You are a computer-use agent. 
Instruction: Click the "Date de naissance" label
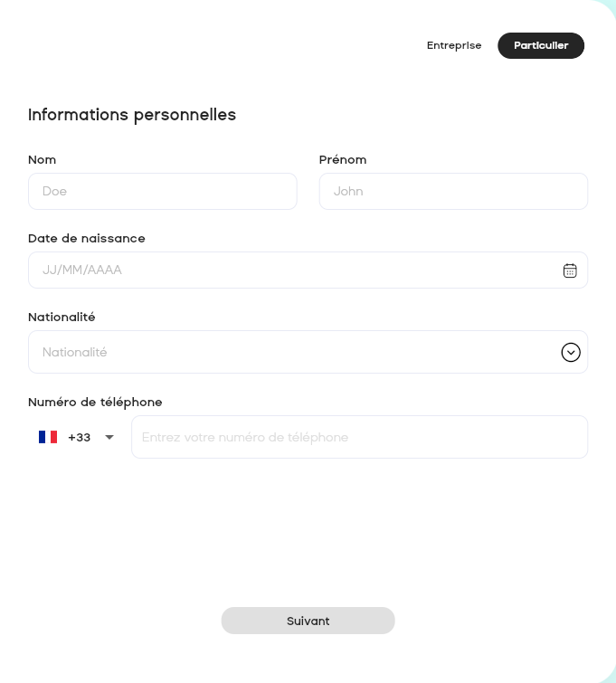87,239
